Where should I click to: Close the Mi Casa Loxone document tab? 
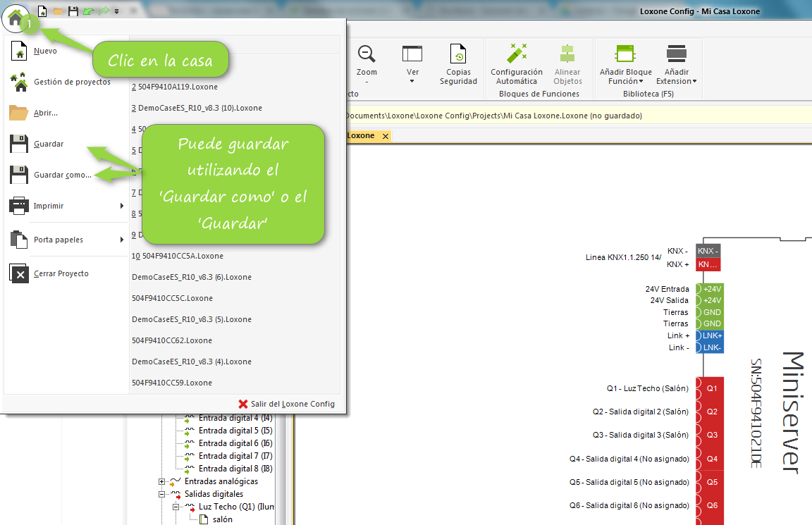[x=385, y=136]
